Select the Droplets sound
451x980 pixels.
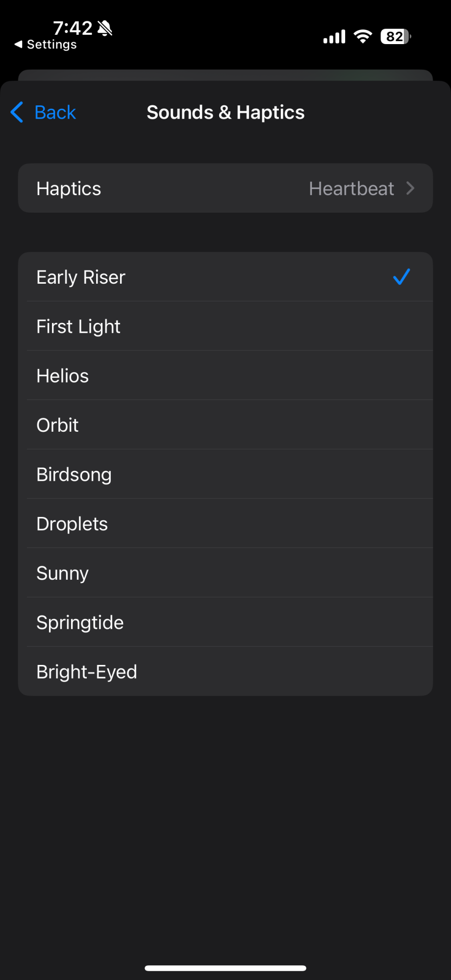pos(72,524)
